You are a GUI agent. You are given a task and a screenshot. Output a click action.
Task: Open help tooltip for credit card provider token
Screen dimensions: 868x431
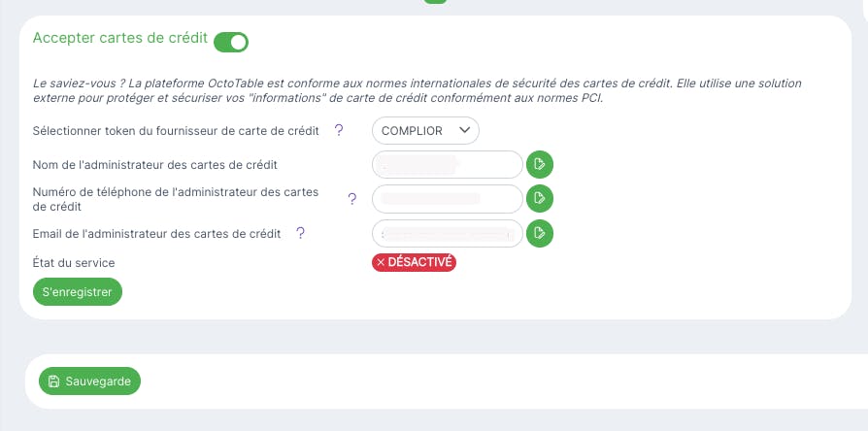tap(339, 130)
